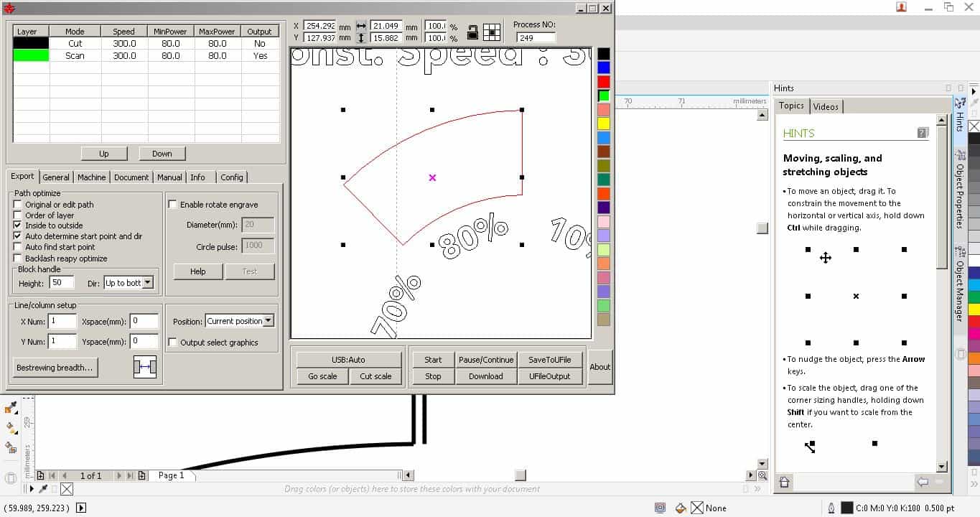Select the Page 1 tab
The image size is (980, 517).
171,475
